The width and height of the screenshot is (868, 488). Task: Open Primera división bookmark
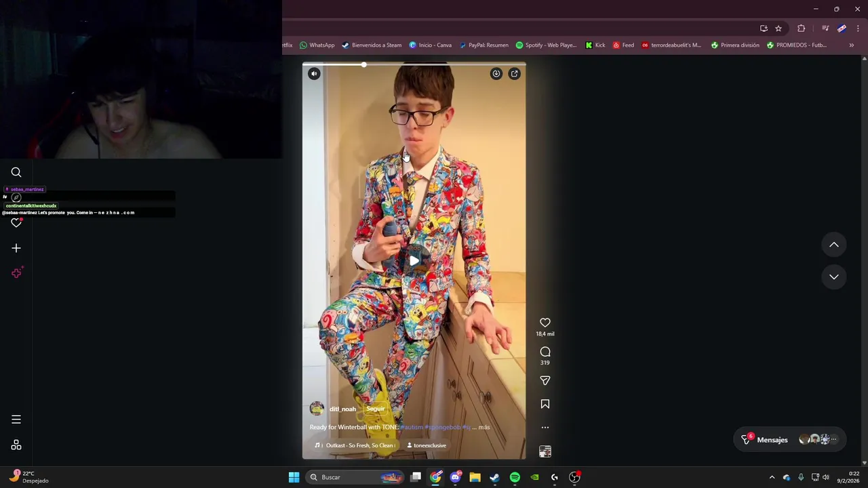tap(735, 45)
